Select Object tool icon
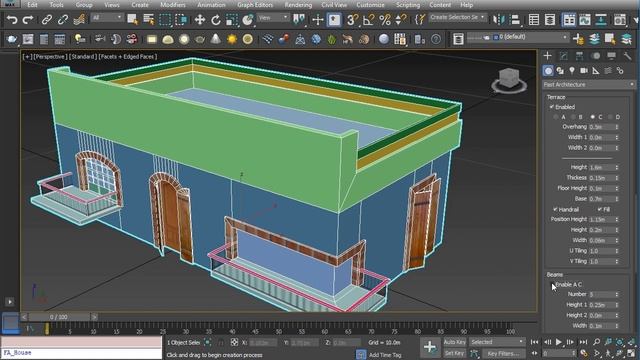This screenshot has width=640, height=360. tap(132, 19)
